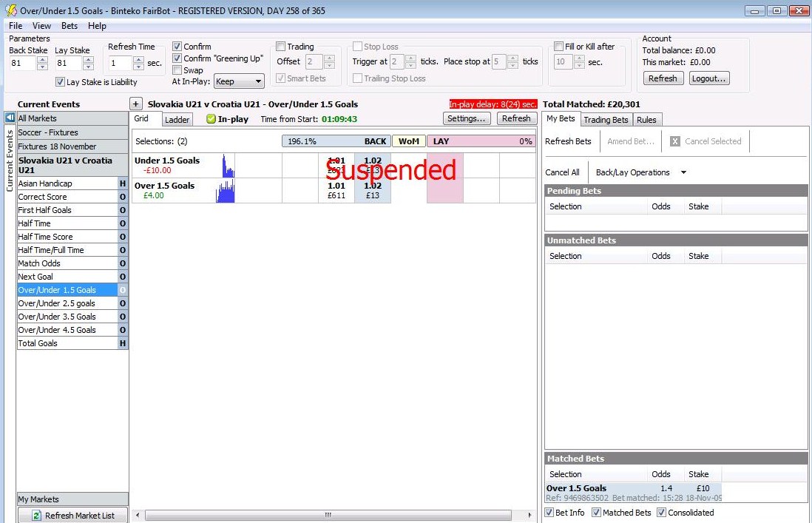Open Fixtures 18 November item
This screenshot has width=812, height=523.
tap(72, 146)
